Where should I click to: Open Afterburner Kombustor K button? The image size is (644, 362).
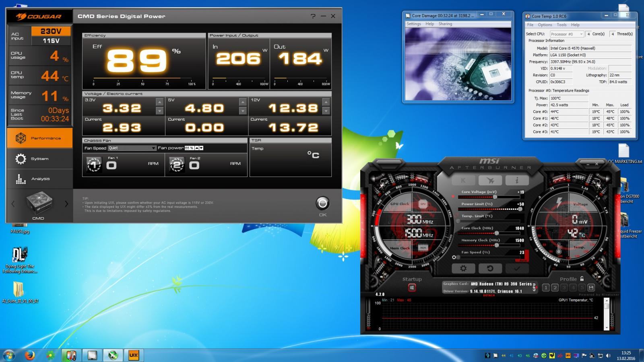(463, 180)
